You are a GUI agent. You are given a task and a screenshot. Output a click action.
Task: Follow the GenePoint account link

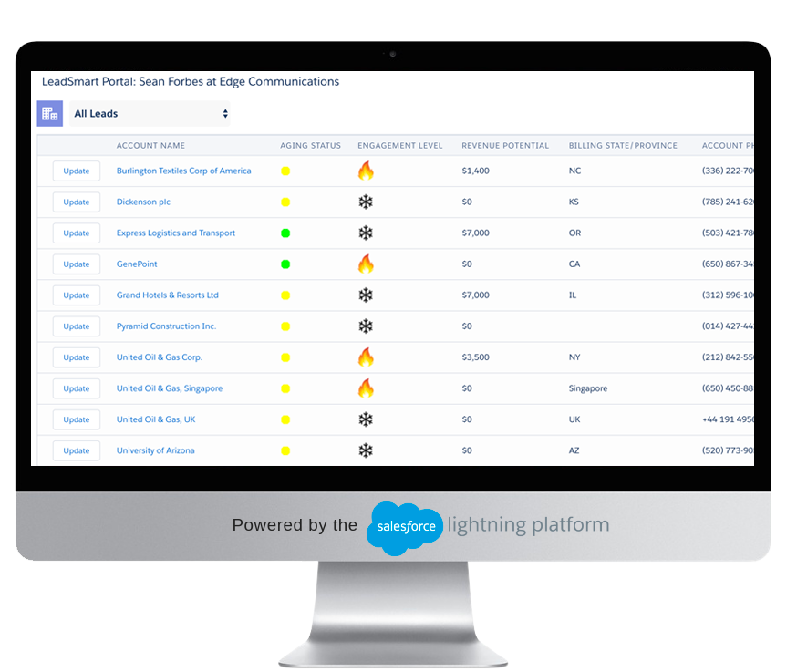(137, 264)
